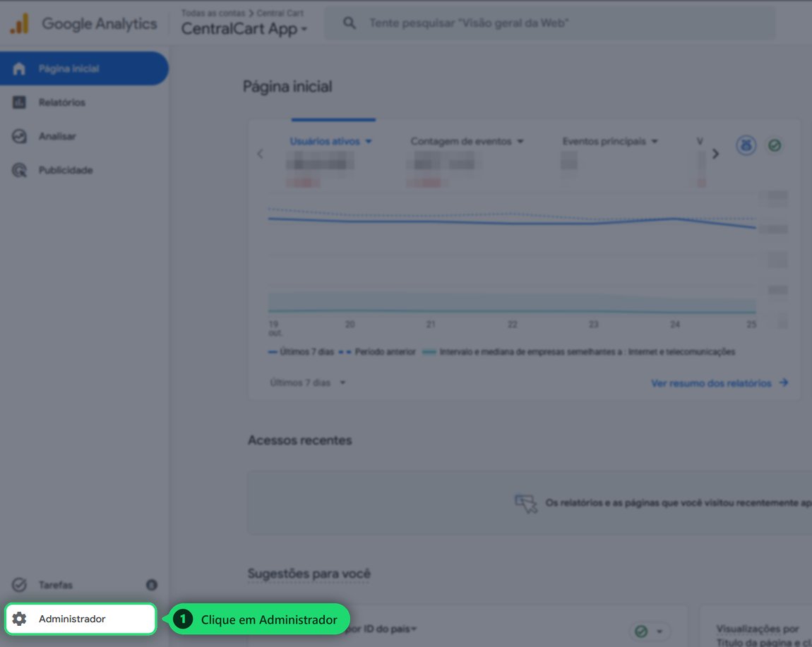Click Administrador in the sidebar
Viewport: 812px width, 647px height.
click(x=80, y=619)
